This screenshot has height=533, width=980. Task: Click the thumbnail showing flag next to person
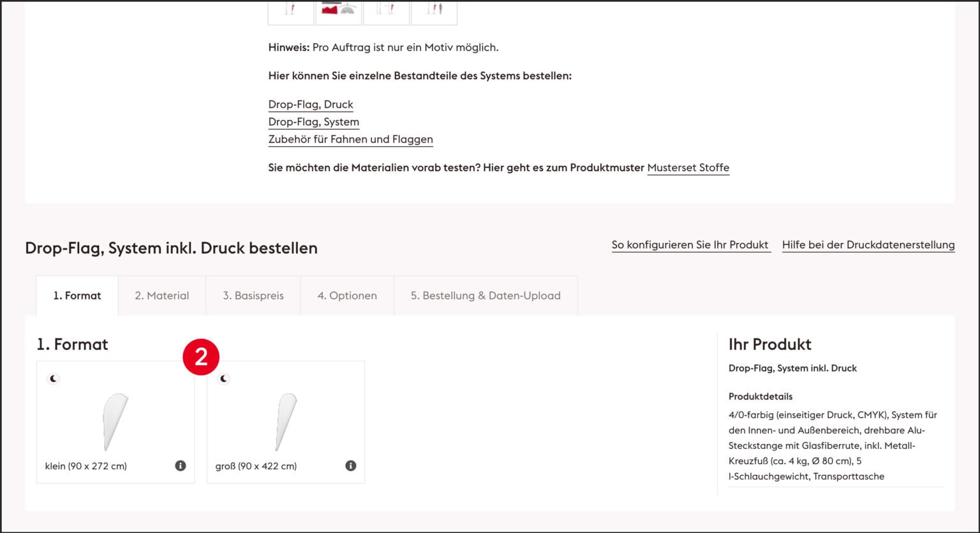434,10
